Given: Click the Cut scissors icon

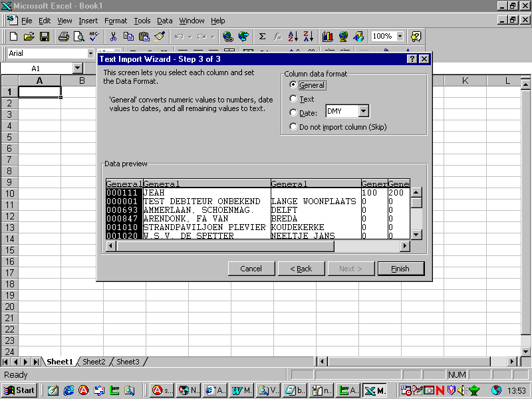Looking at the screenshot, I should click(113, 37).
